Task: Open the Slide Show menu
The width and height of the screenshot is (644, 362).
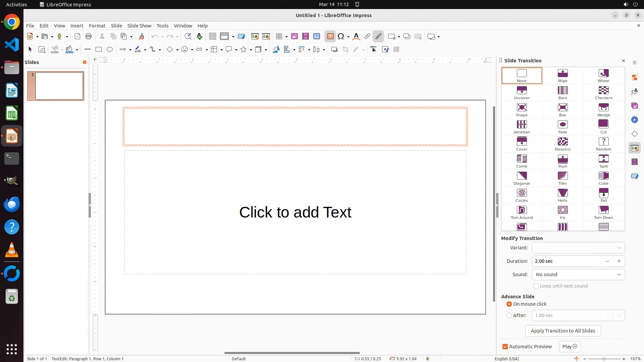Action: pyautogui.click(x=139, y=26)
